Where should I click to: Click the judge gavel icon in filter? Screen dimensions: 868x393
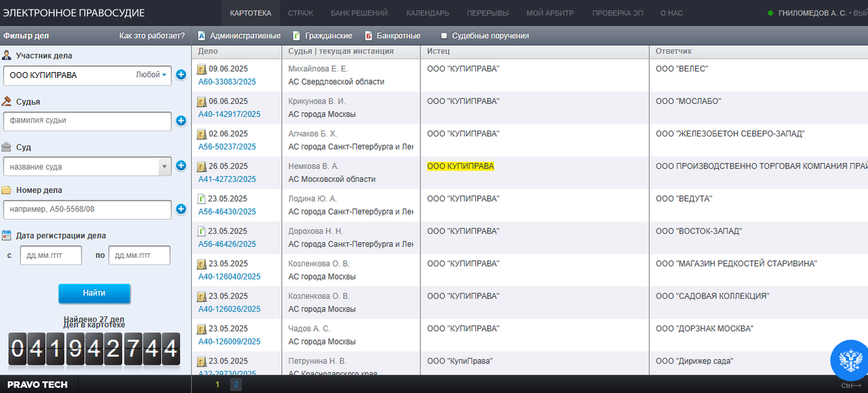(7, 102)
